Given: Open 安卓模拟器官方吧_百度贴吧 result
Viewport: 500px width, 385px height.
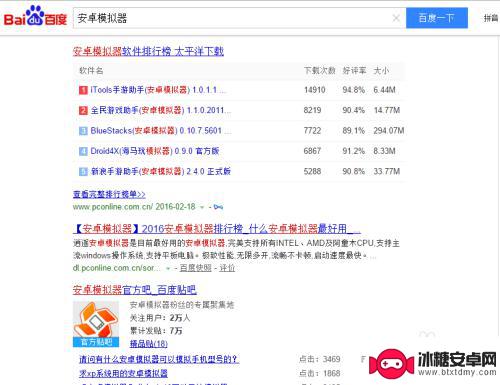Looking at the screenshot, I should coord(135,290).
